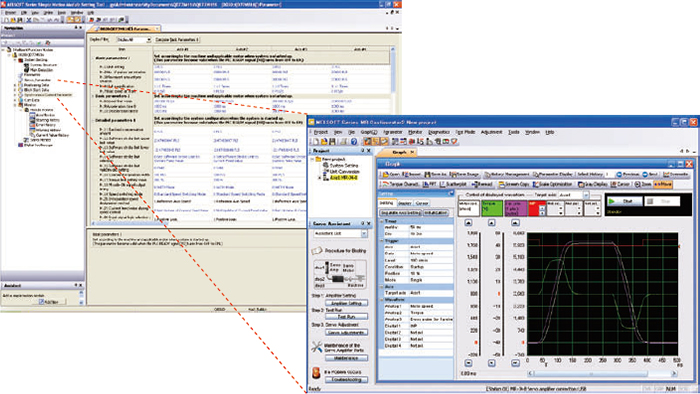This screenshot has width=700, height=394.
Task: Click the Start measurement play button
Action: [x=624, y=202]
